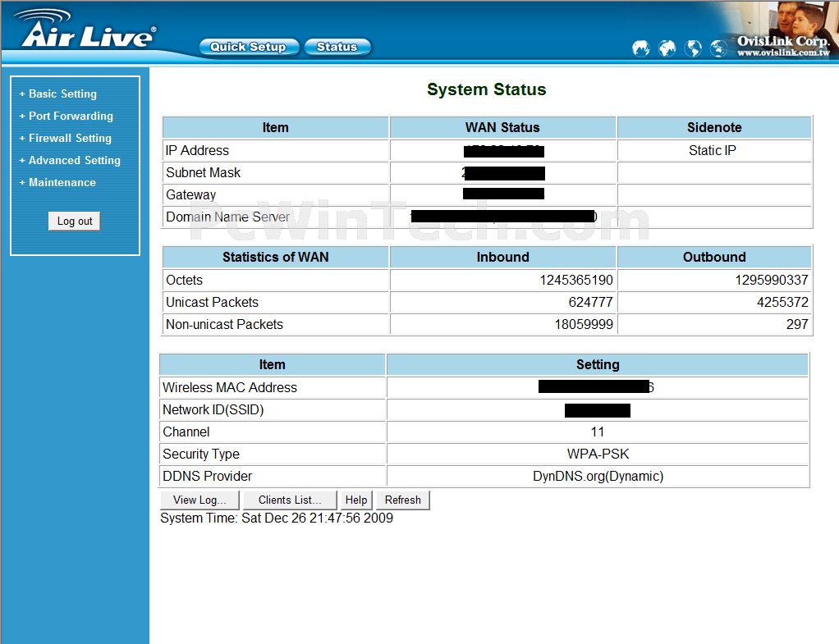Click the Outbound column header
Screen dimensions: 839x644
coord(714,258)
